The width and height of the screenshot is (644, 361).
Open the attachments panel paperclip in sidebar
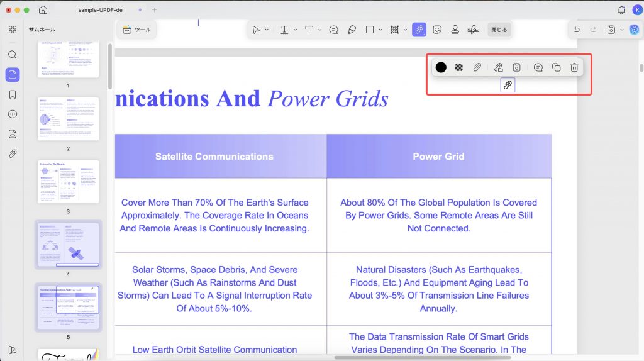coord(13,153)
